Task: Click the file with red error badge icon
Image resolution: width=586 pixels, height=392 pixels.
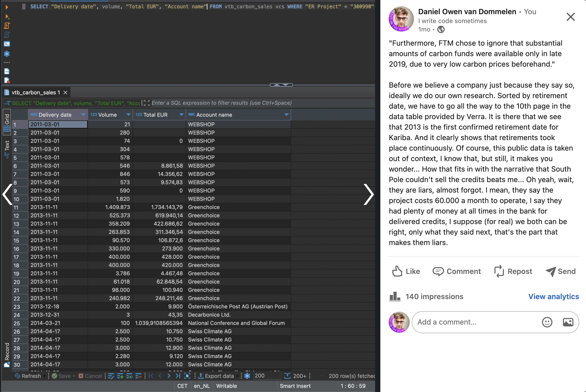Action: (x=7, y=80)
